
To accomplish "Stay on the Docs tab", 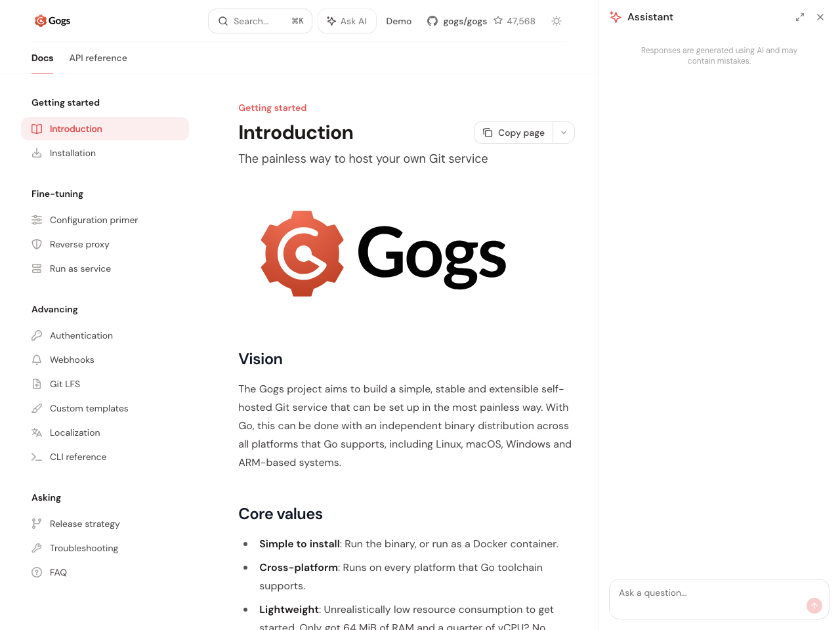I will coord(42,58).
